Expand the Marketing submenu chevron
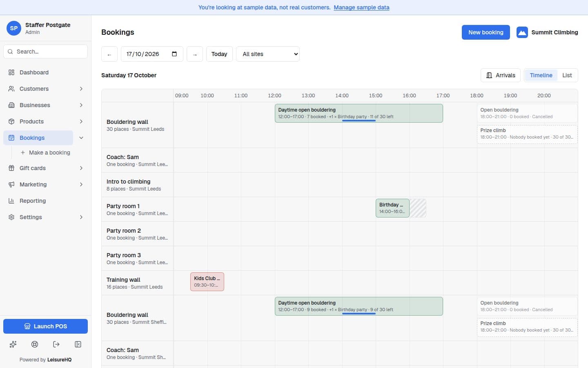The image size is (588, 368). click(81, 184)
